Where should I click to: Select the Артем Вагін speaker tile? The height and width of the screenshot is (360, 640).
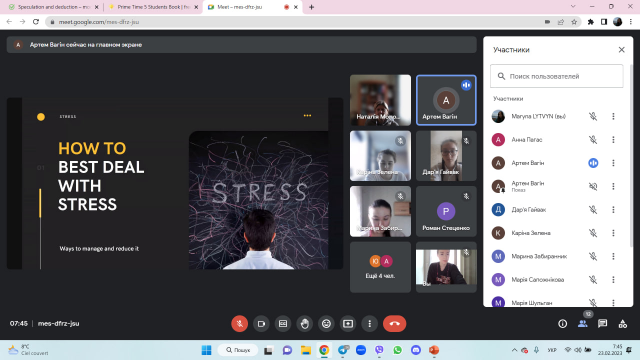[446, 100]
